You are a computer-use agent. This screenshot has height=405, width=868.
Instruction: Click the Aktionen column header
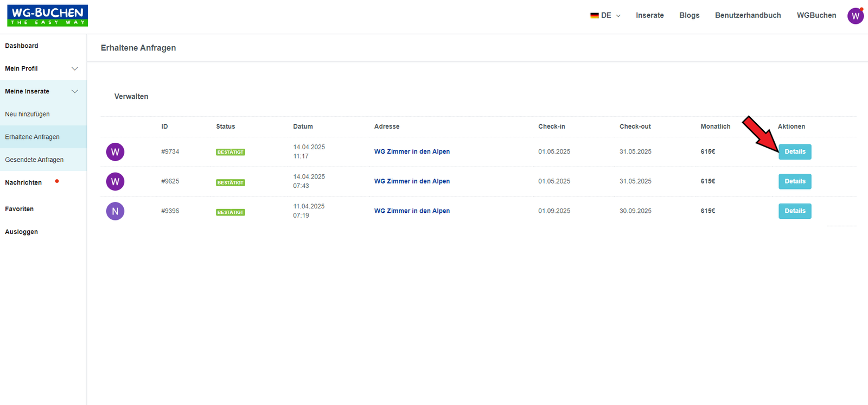tap(792, 126)
